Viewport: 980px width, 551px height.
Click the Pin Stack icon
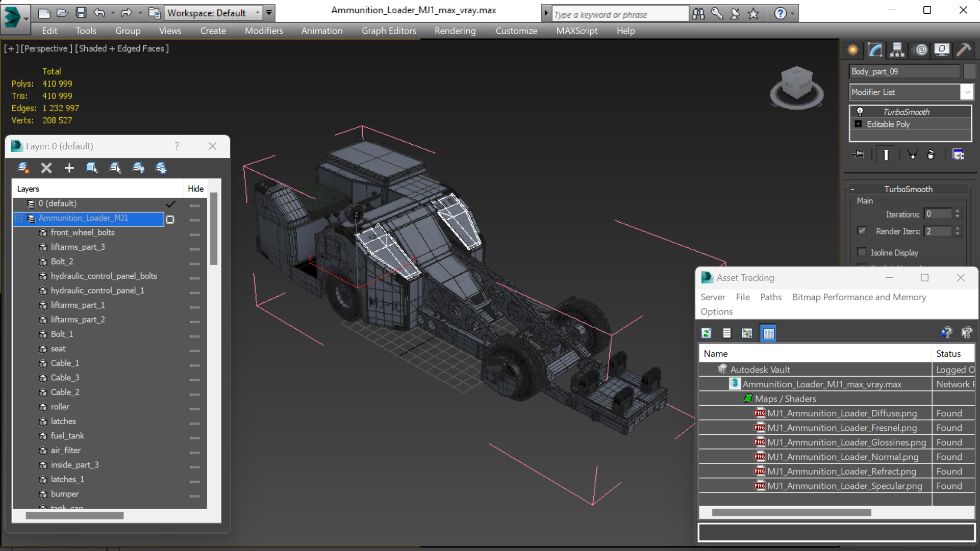coord(858,154)
